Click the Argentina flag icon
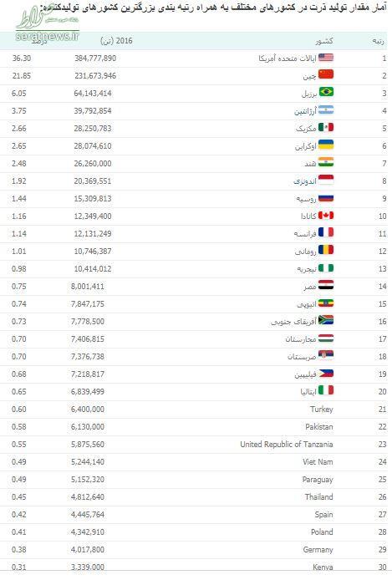392x580 pixels. [326, 109]
